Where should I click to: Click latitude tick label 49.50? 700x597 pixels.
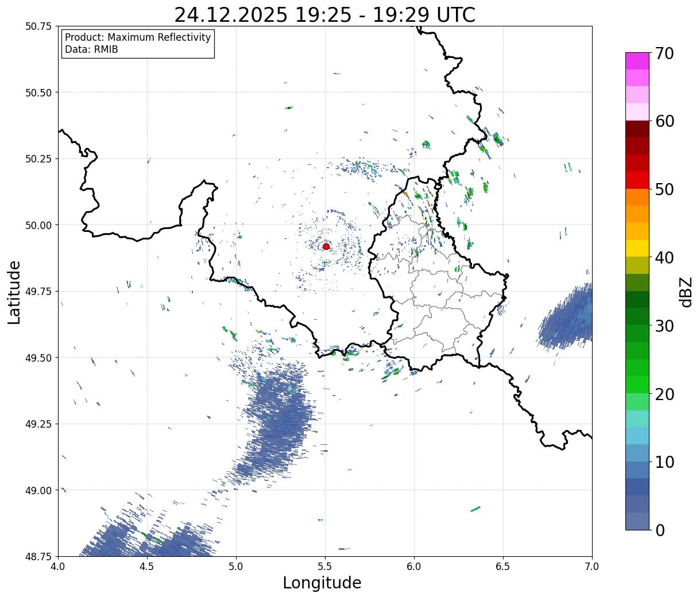(38, 358)
